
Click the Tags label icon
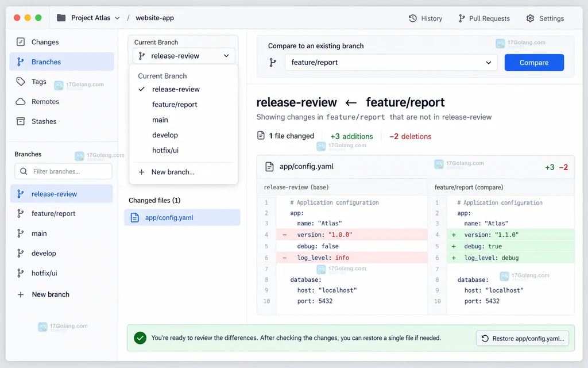(x=21, y=82)
